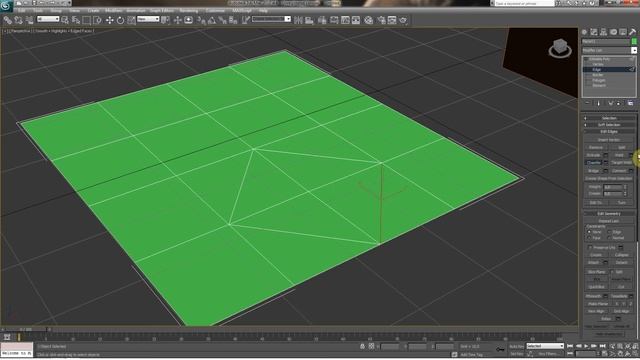Click the Mirror tool icon
The width and height of the screenshot is (640, 360).
click(298, 20)
